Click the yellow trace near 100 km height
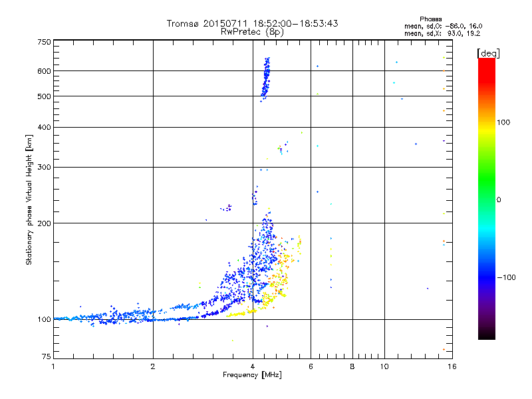The image size is (532, 399). pyautogui.click(x=241, y=313)
